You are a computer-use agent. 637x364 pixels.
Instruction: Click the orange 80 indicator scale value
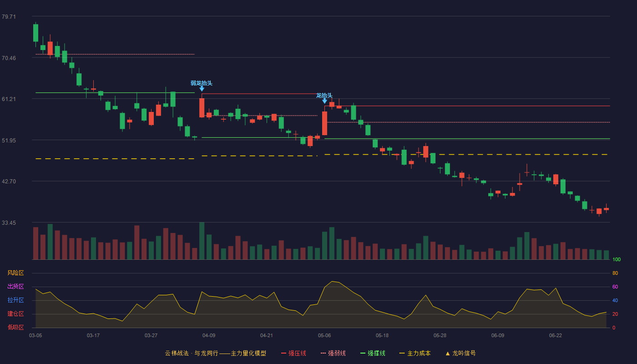[615, 273]
